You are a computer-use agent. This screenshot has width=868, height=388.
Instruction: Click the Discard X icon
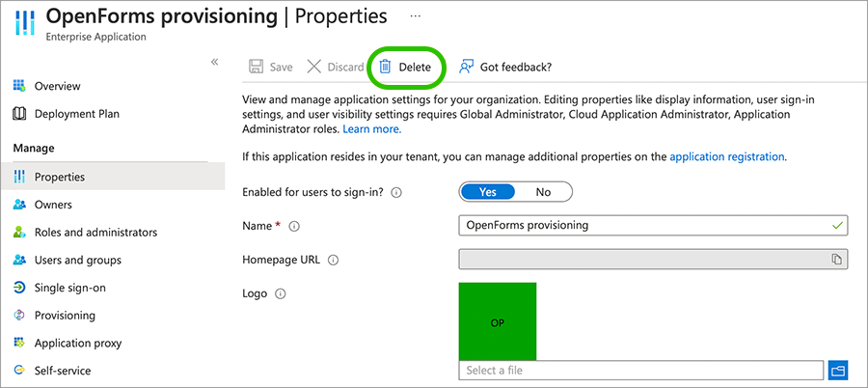tap(314, 67)
